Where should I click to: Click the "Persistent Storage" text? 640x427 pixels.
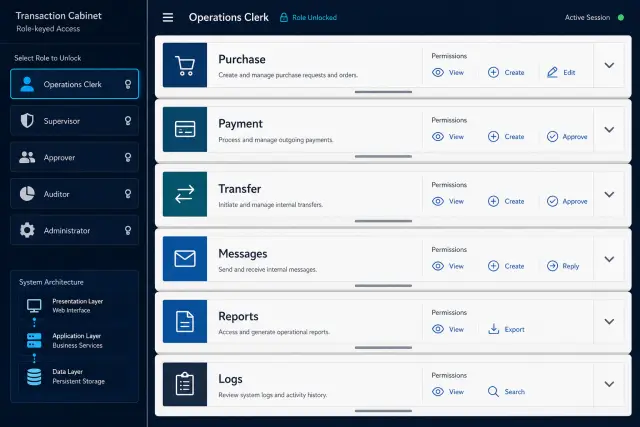[x=78, y=381]
